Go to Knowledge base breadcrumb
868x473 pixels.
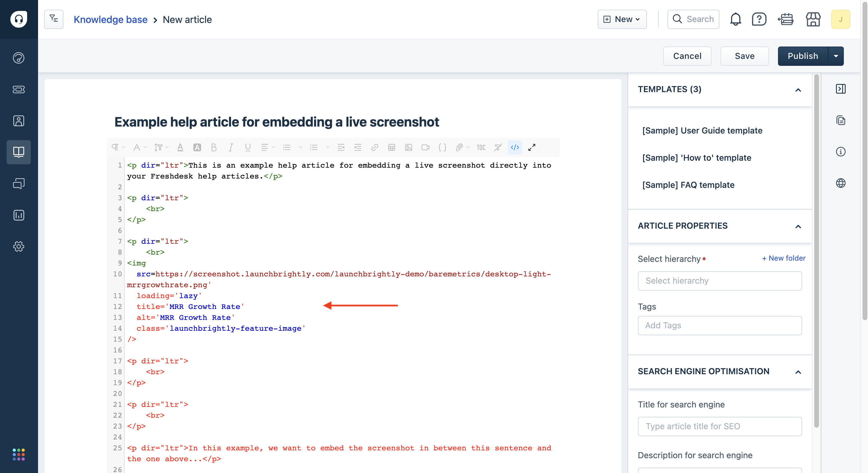[111, 20]
